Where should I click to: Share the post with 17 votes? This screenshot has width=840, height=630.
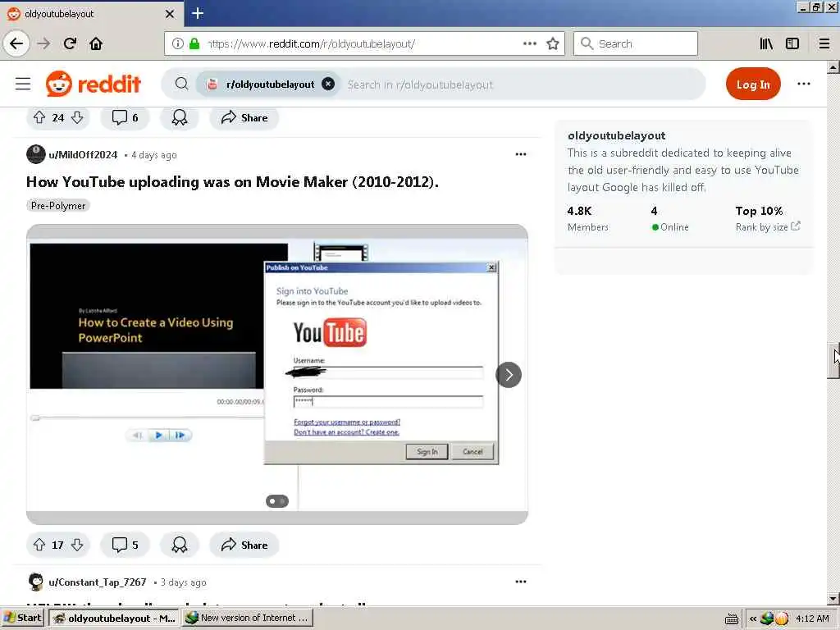(244, 545)
